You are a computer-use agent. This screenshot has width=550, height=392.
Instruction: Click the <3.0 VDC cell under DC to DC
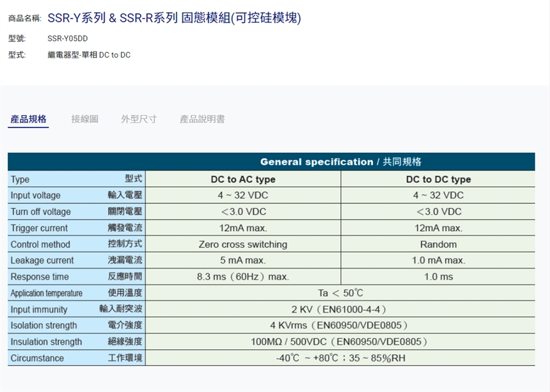tap(439, 212)
